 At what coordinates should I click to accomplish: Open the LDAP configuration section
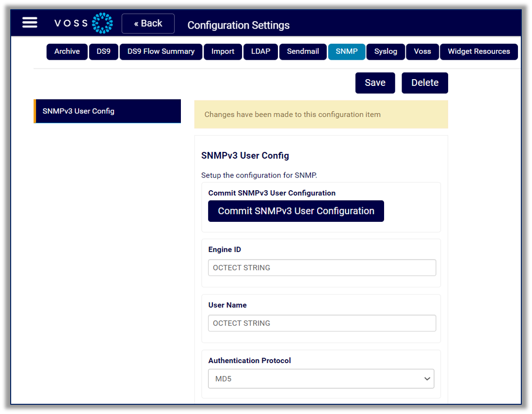click(x=260, y=51)
